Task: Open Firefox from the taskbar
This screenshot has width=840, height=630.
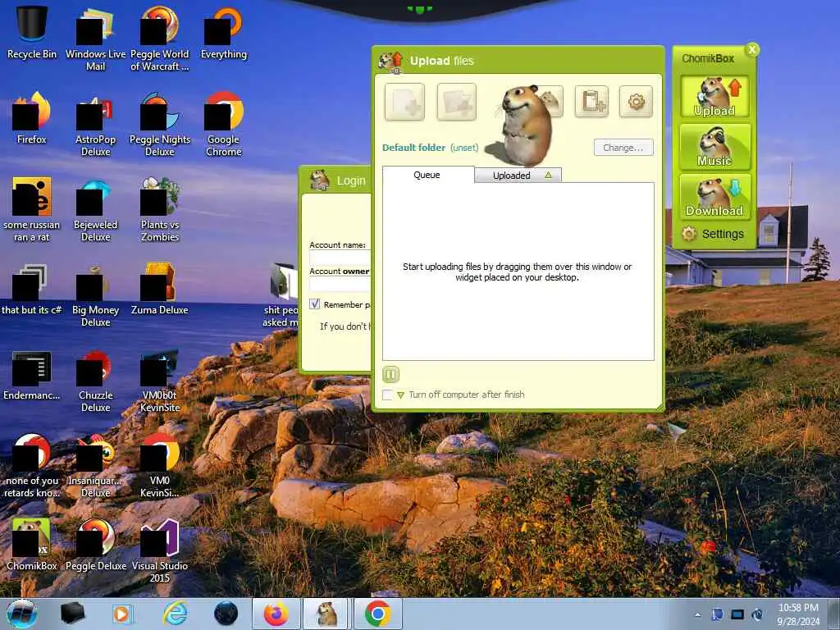Action: click(x=276, y=614)
